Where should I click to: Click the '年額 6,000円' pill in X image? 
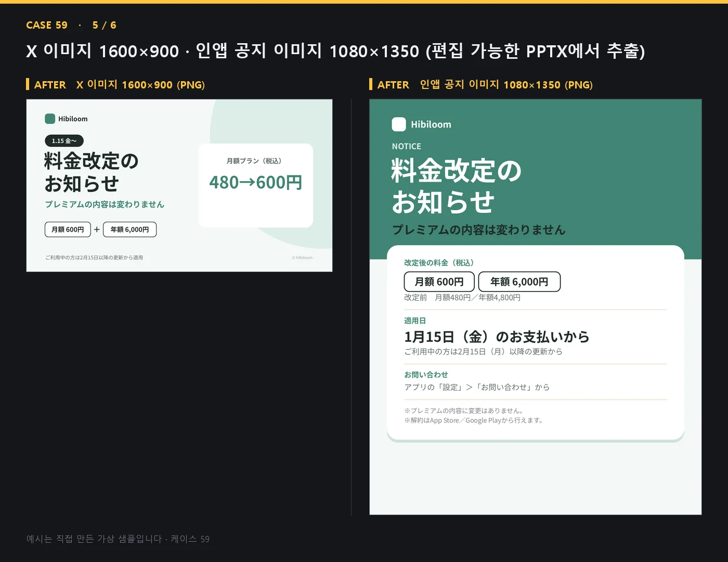point(129,229)
